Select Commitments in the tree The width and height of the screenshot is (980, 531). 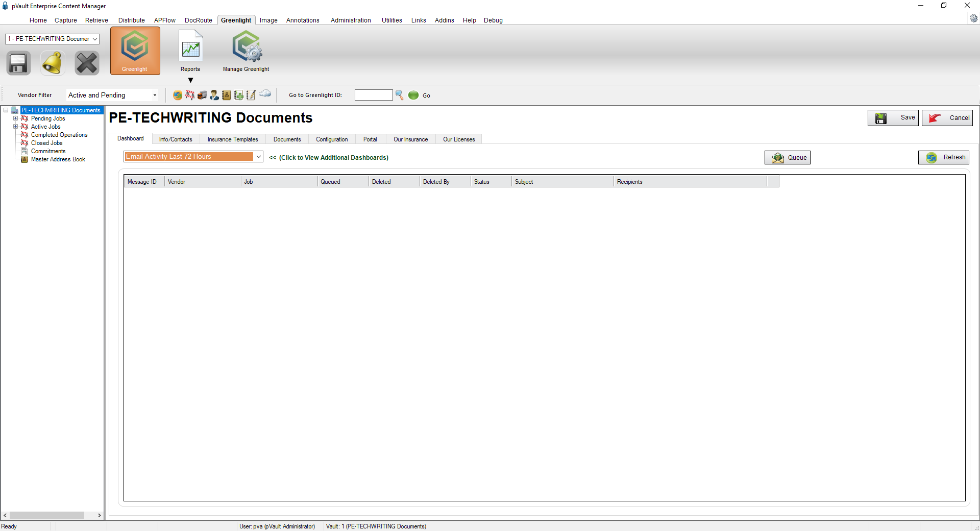tap(48, 151)
